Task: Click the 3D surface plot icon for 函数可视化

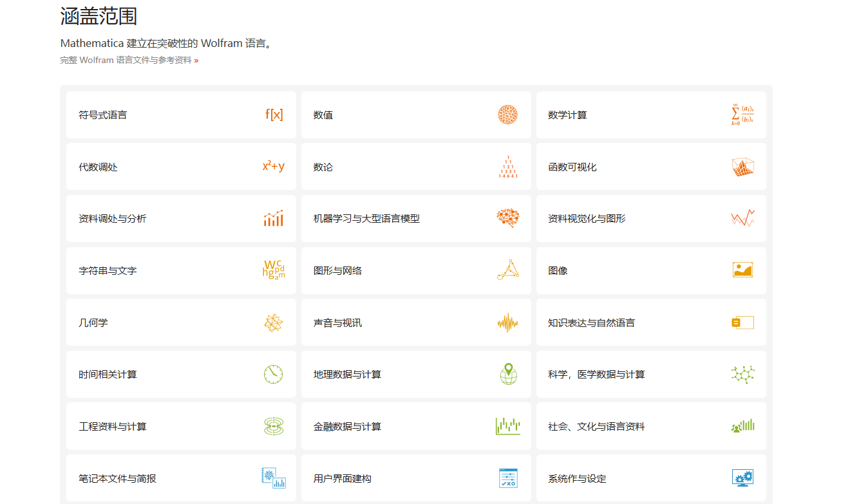Action: (x=743, y=167)
